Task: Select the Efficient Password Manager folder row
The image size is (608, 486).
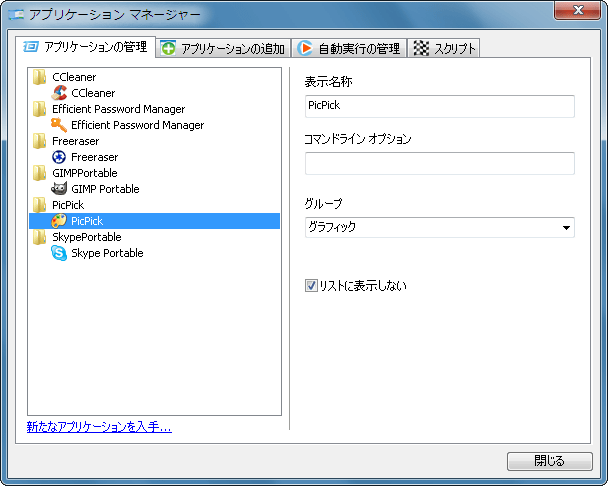Action: click(119, 109)
